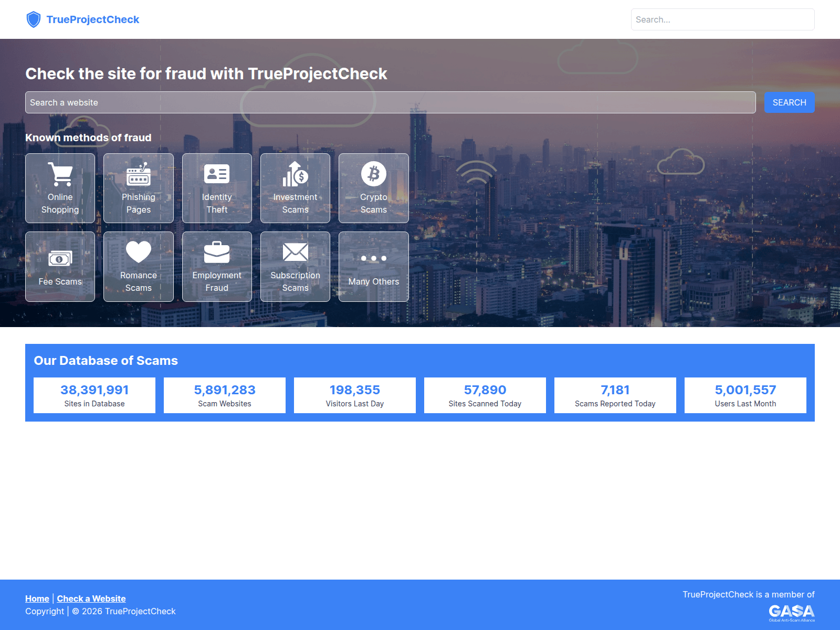Viewport: 840px width, 630px height.
Task: Click the 'Fee Scams' label text
Action: 60,281
